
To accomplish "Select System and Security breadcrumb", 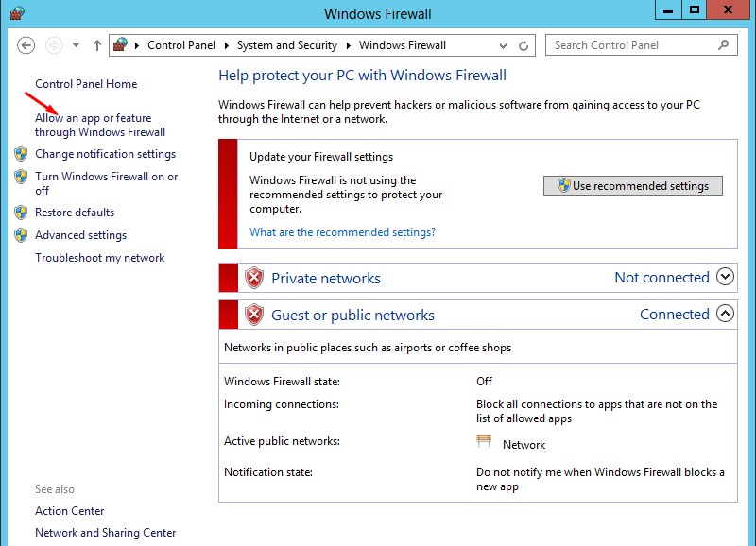I will tap(286, 45).
